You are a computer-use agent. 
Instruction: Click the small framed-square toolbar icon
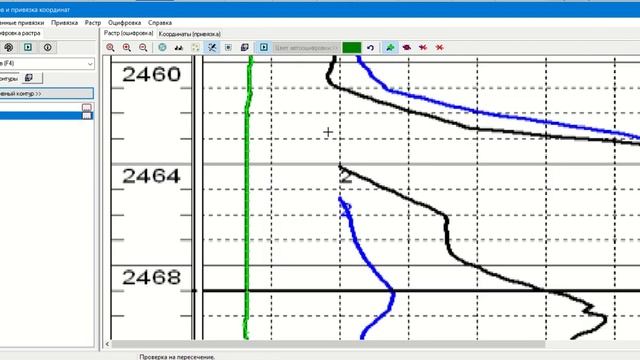[x=228, y=47]
